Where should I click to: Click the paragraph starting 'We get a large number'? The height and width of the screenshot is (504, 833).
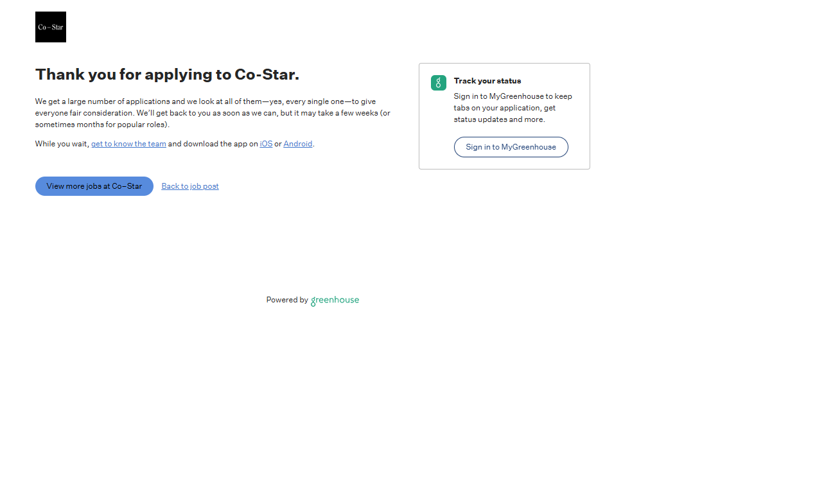coord(206,101)
